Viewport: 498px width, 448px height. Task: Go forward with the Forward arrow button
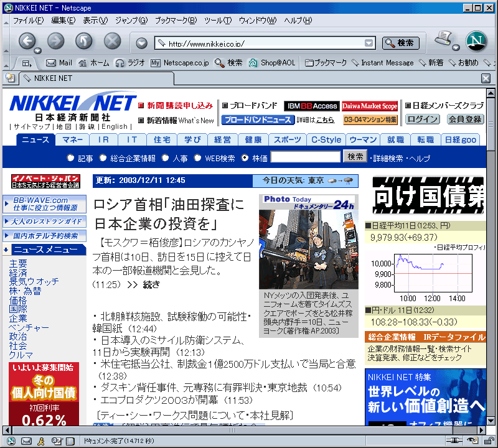click(55, 41)
